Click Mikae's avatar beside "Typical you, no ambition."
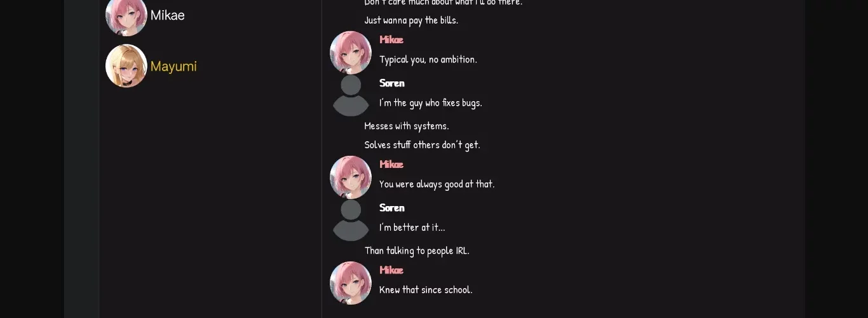 tap(351, 52)
